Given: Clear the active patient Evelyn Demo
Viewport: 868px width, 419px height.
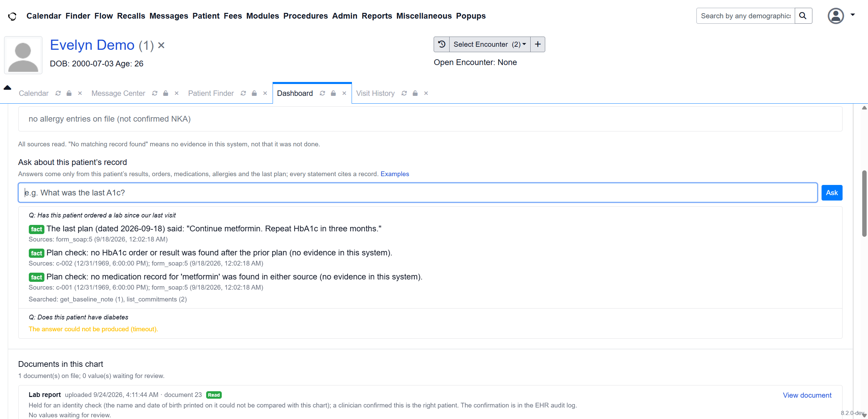Looking at the screenshot, I should point(161,45).
